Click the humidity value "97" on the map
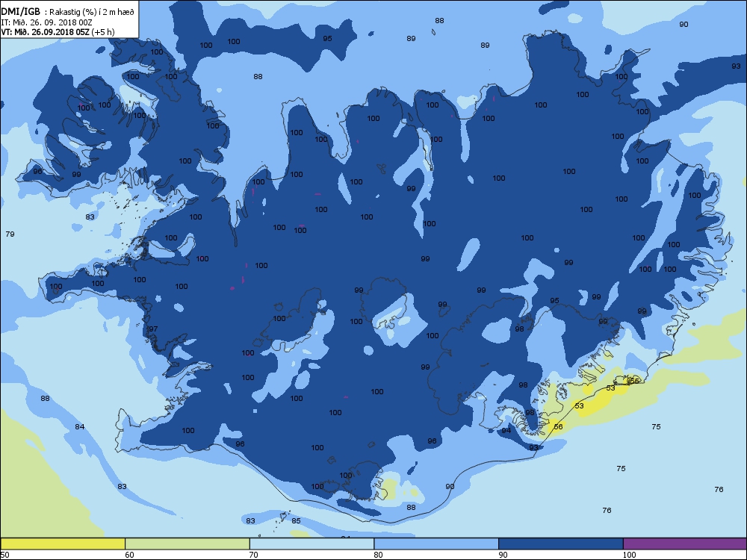This screenshot has height=560, width=747. [x=153, y=329]
